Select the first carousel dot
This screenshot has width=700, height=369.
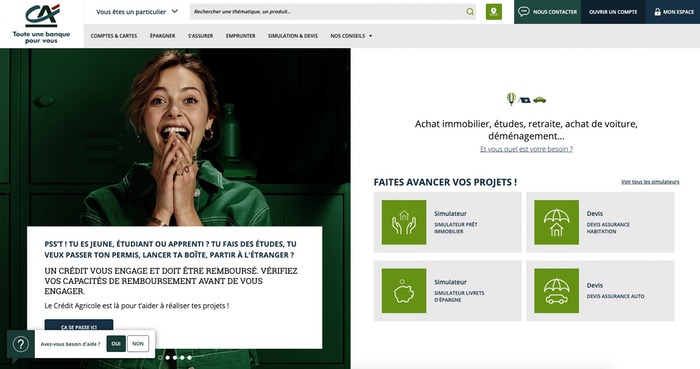tap(160, 357)
